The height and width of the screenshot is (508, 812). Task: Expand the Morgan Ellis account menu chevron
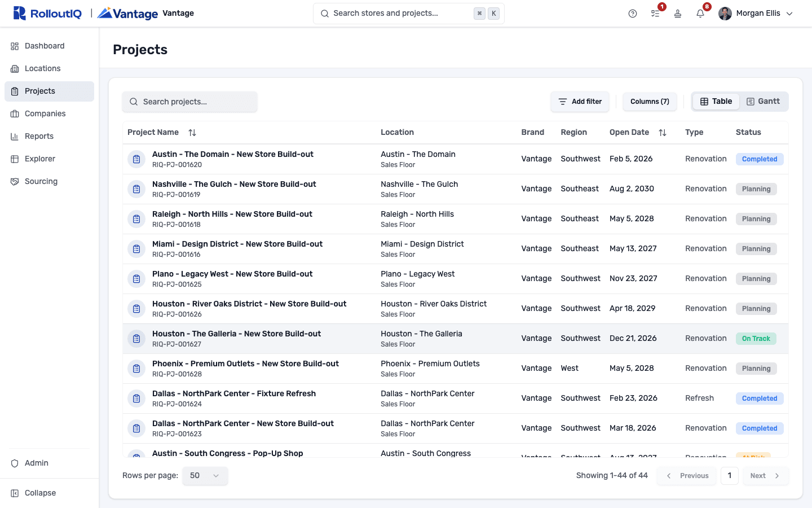coord(789,14)
